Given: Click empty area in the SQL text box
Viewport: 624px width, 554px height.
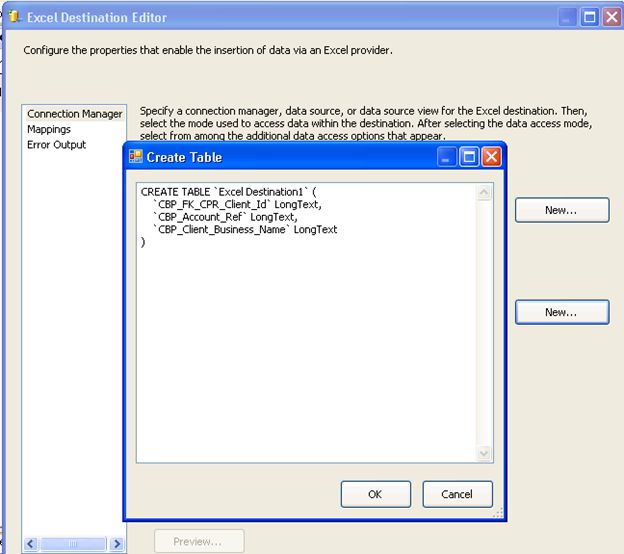Looking at the screenshot, I should [x=306, y=350].
